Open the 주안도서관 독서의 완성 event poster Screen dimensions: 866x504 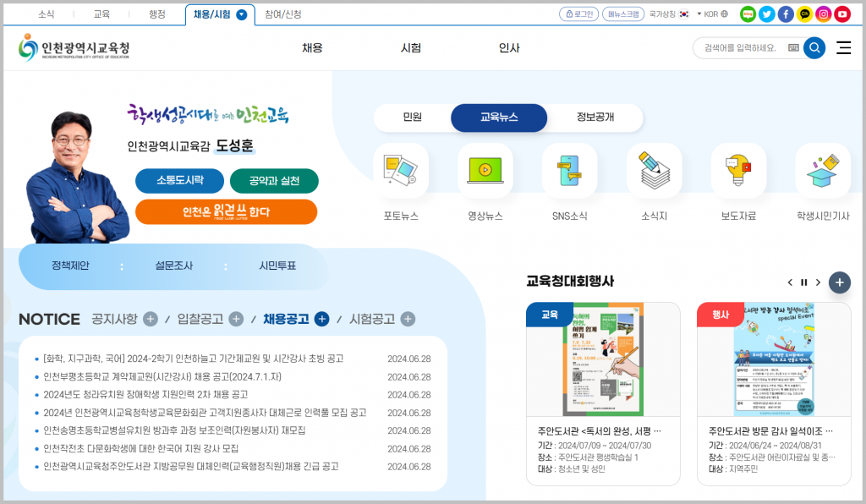tap(603, 359)
